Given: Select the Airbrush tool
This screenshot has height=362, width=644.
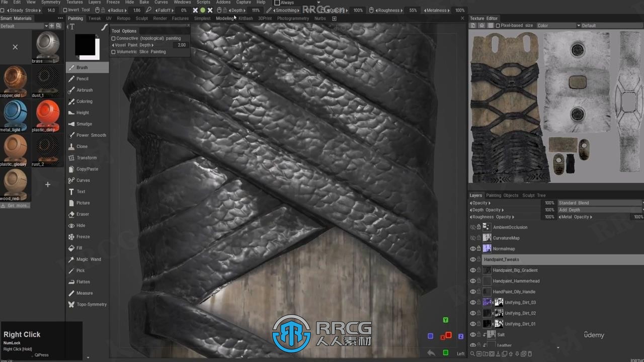Looking at the screenshot, I should pos(87,90).
